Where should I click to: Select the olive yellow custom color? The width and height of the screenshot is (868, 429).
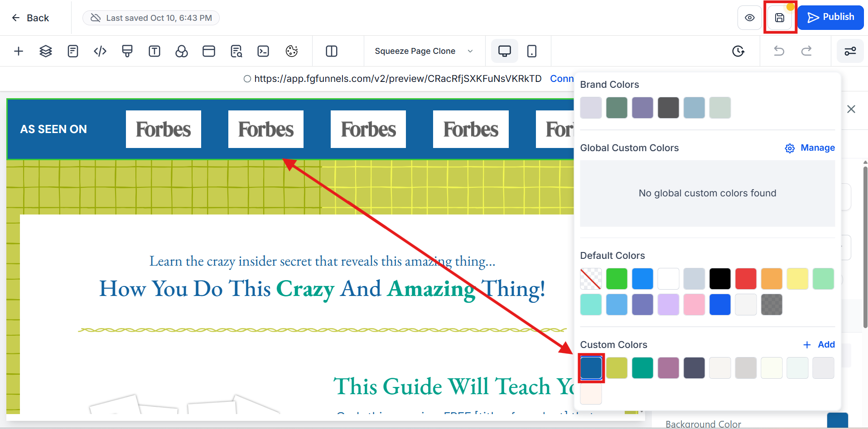click(617, 368)
